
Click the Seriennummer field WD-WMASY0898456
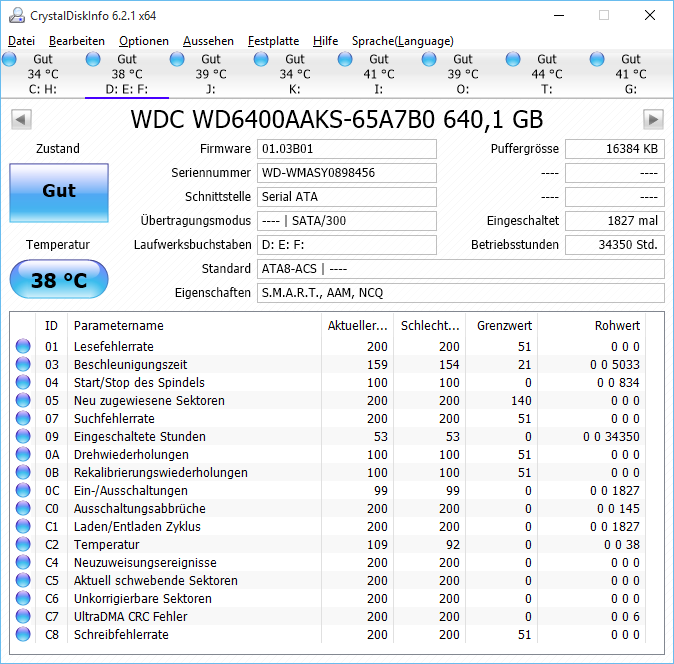click(347, 173)
